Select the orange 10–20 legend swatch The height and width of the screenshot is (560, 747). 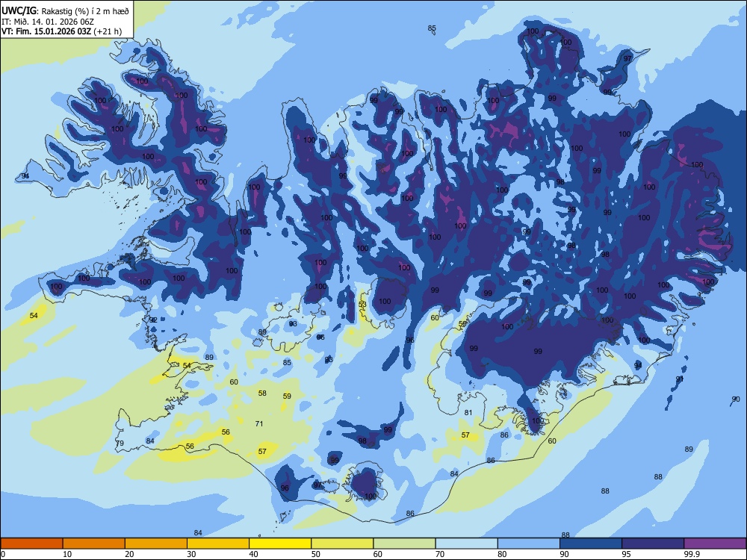coord(94,544)
